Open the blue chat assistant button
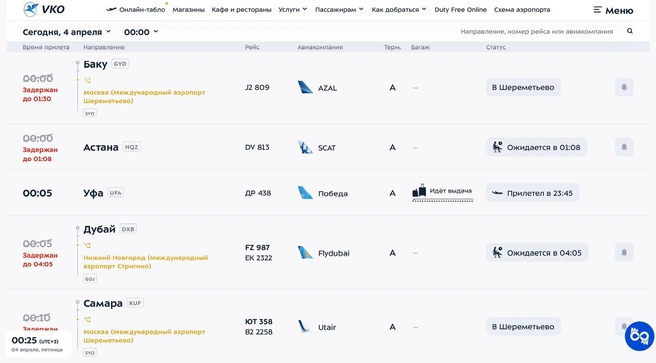656x363 pixels. point(639,336)
